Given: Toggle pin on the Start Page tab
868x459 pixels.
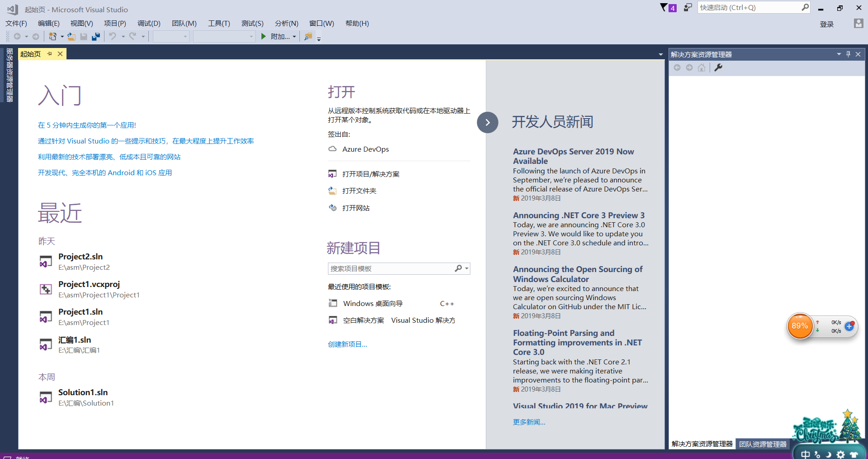Looking at the screenshot, I should pyautogui.click(x=50, y=54).
